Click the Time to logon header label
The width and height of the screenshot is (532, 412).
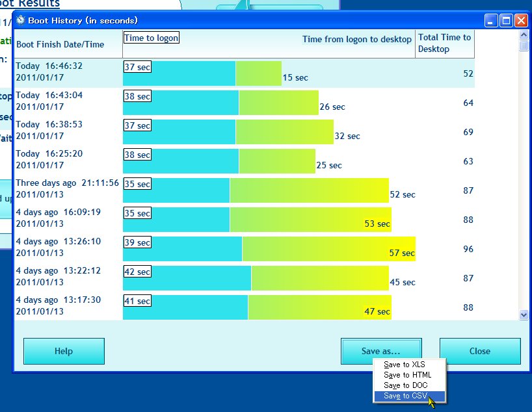(151, 38)
